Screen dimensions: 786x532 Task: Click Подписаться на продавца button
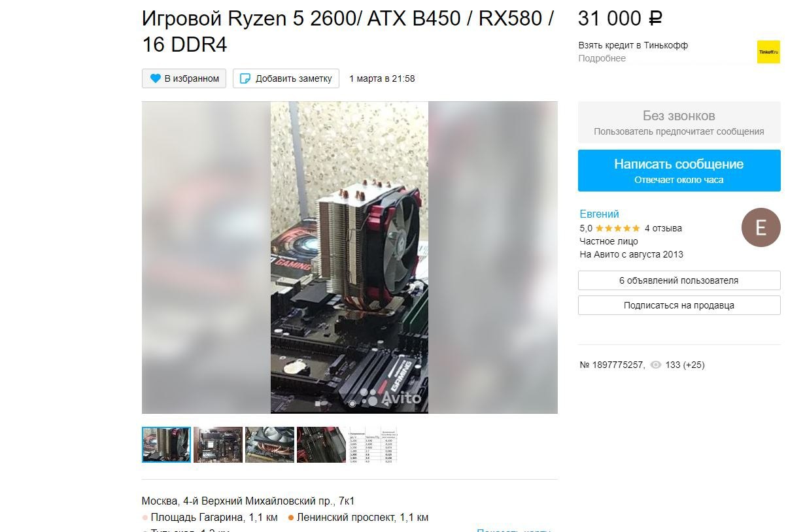click(679, 305)
